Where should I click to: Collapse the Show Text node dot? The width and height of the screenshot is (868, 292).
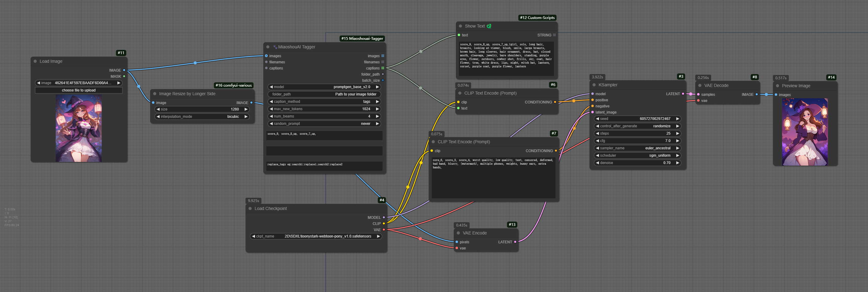[460, 26]
